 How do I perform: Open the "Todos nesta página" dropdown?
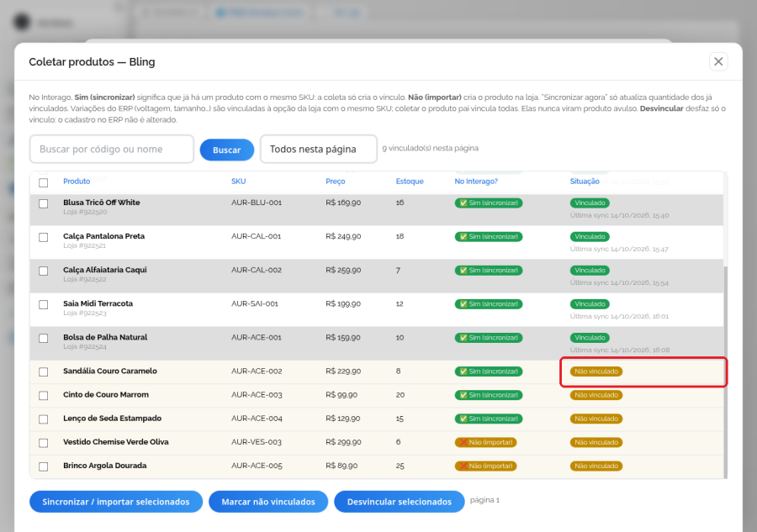point(319,149)
